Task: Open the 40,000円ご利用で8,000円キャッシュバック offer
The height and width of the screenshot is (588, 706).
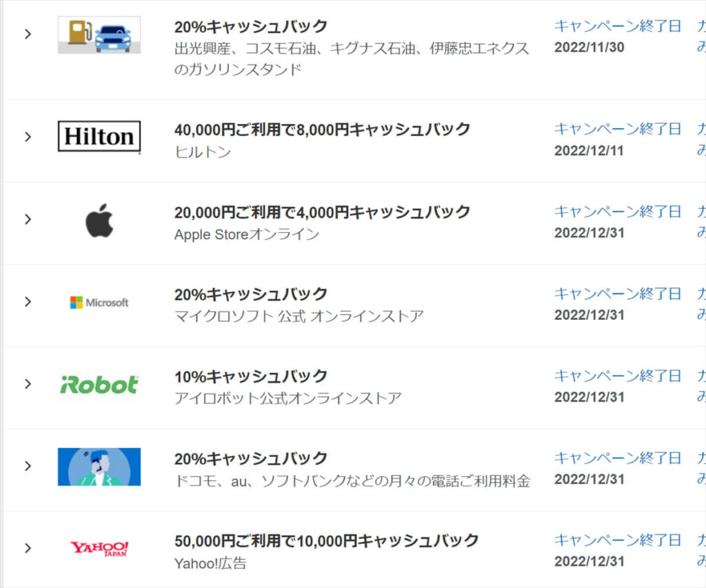Action: pyautogui.click(x=323, y=130)
